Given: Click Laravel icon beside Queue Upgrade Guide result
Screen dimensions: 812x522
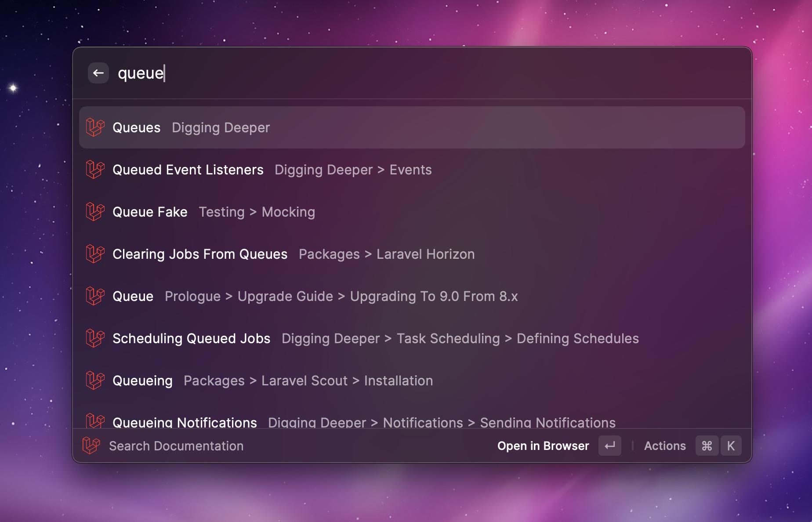Looking at the screenshot, I should point(95,296).
